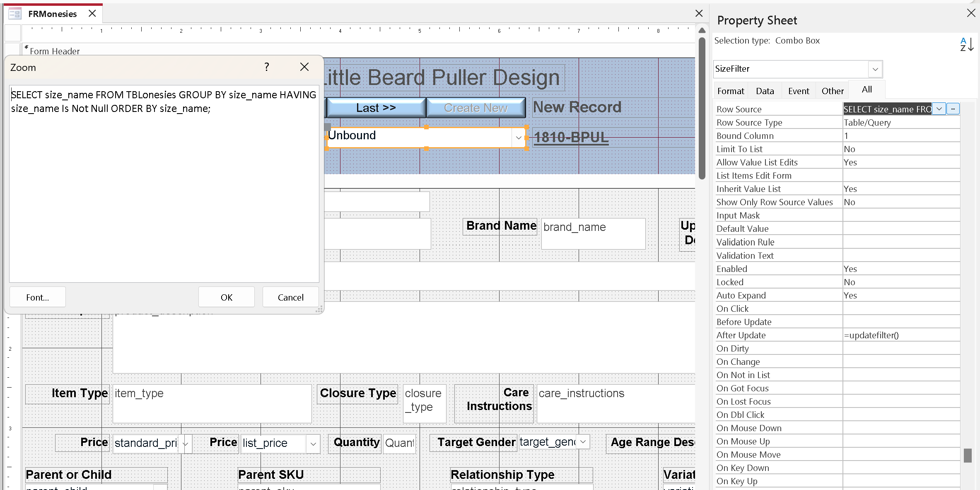Screen dimensions: 980x490
Task: Click the Zoom dialog resize grip
Action: [319, 310]
